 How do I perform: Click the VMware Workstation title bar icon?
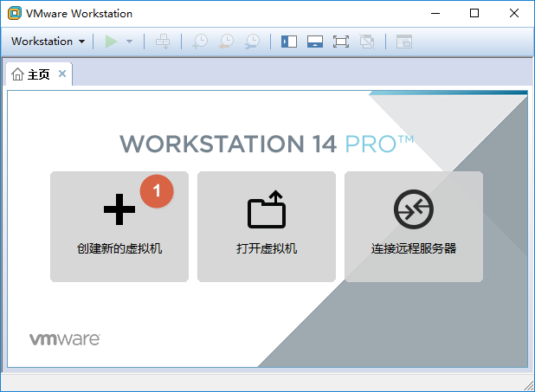tap(14, 13)
